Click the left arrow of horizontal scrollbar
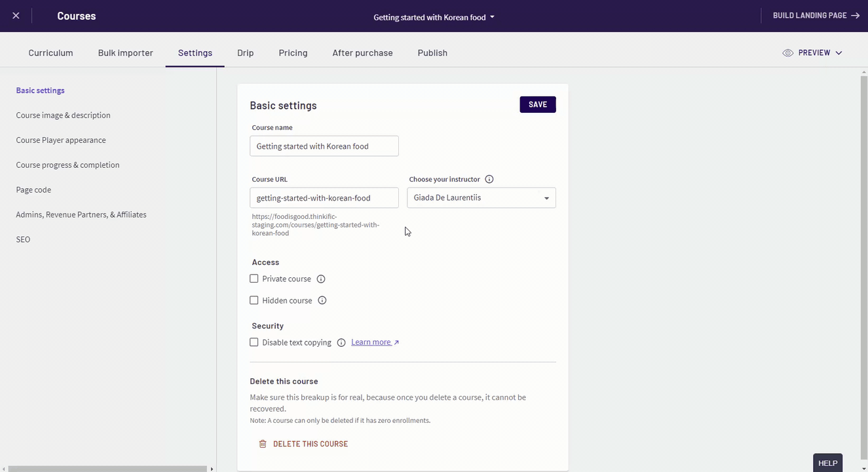The width and height of the screenshot is (868, 472). point(3,469)
